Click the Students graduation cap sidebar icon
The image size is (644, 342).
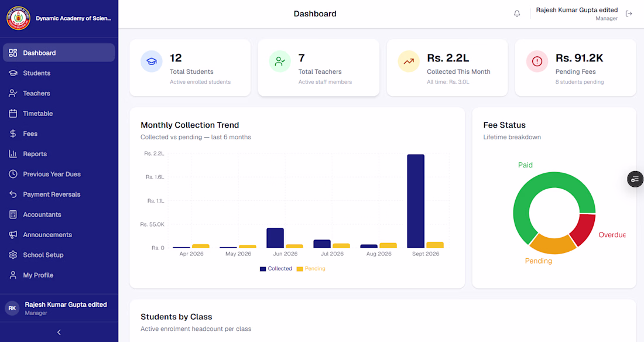(13, 73)
